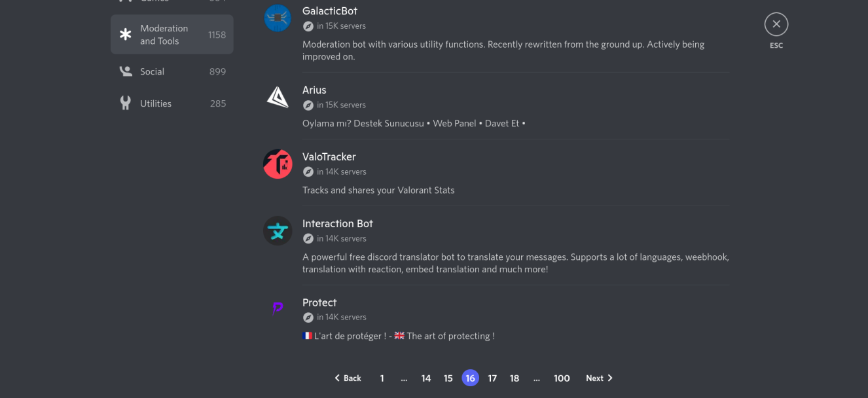Switch to the Social category
Viewport: 868px width, 398px height.
pos(152,71)
